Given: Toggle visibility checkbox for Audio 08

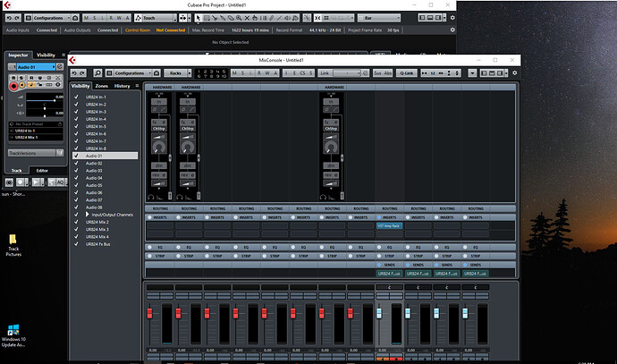Looking at the screenshot, I should pos(76,207).
